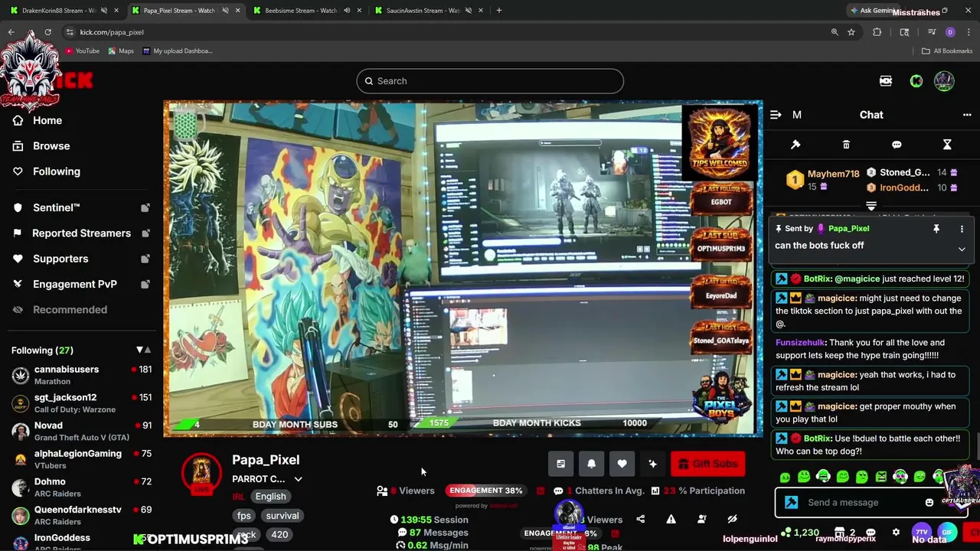Open the Maps bookmark
Image resolution: width=980 pixels, height=551 pixels.
121,51
